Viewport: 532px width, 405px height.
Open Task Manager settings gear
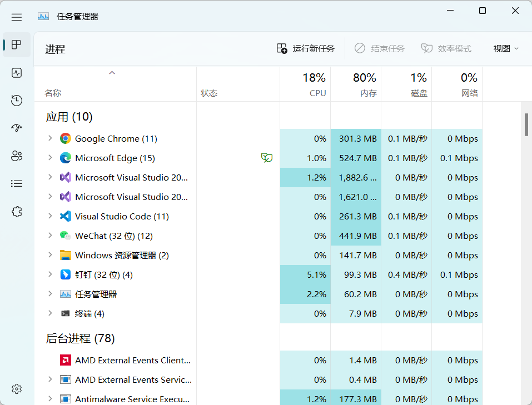[16, 389]
